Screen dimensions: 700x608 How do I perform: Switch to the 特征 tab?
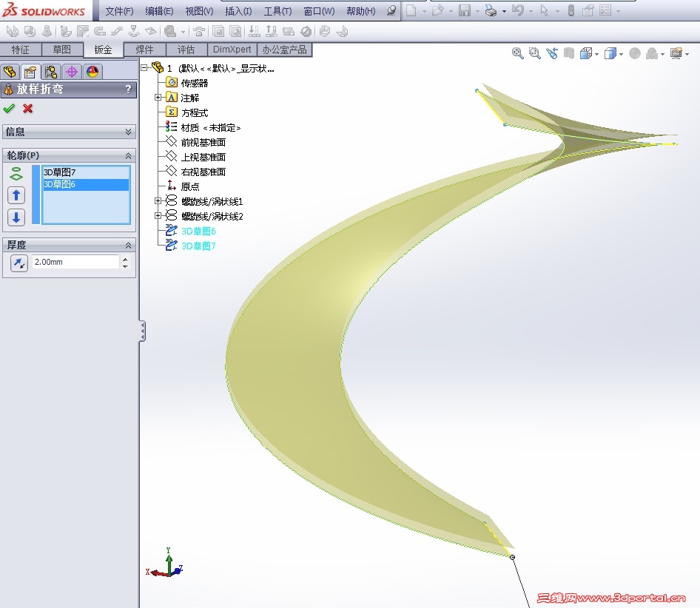pyautogui.click(x=21, y=50)
